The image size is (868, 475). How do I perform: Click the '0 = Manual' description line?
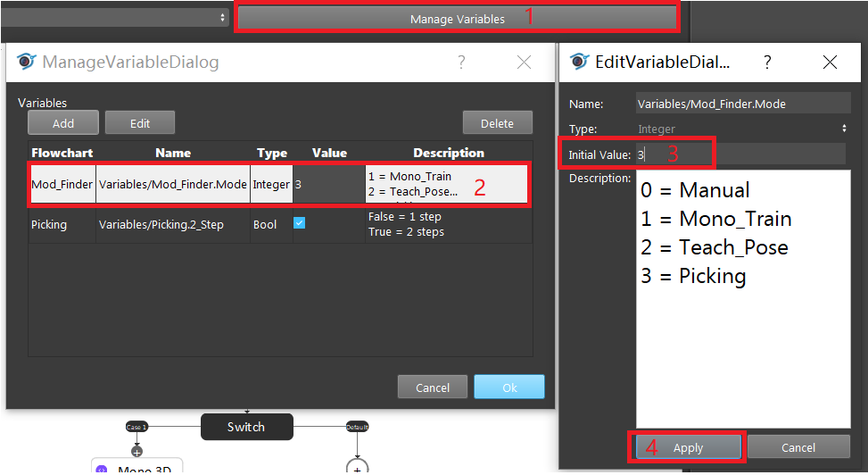coord(695,189)
